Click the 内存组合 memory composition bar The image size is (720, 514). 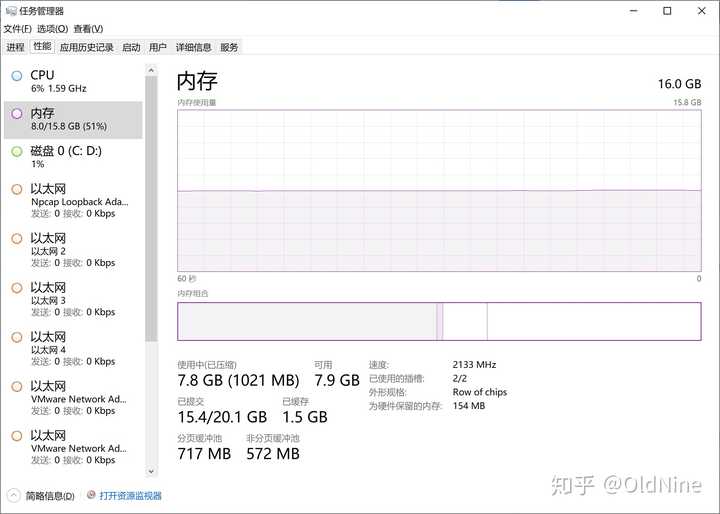tap(439, 321)
